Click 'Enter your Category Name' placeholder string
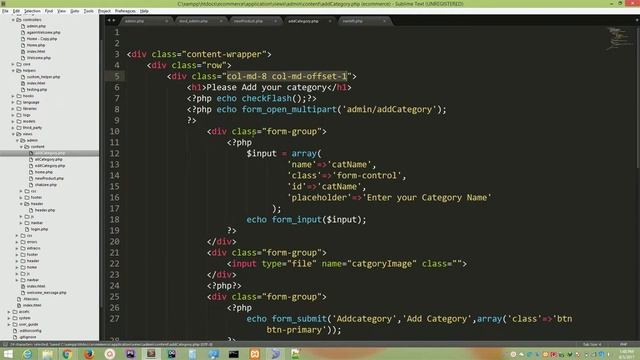 [427, 198]
